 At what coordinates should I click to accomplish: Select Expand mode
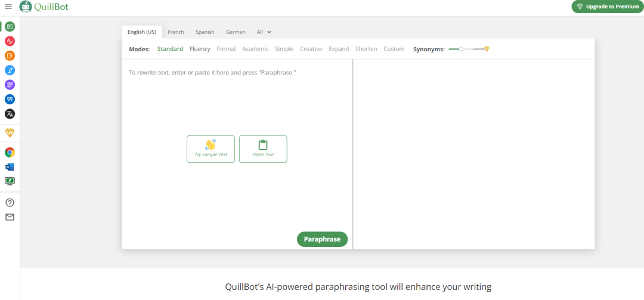[339, 49]
